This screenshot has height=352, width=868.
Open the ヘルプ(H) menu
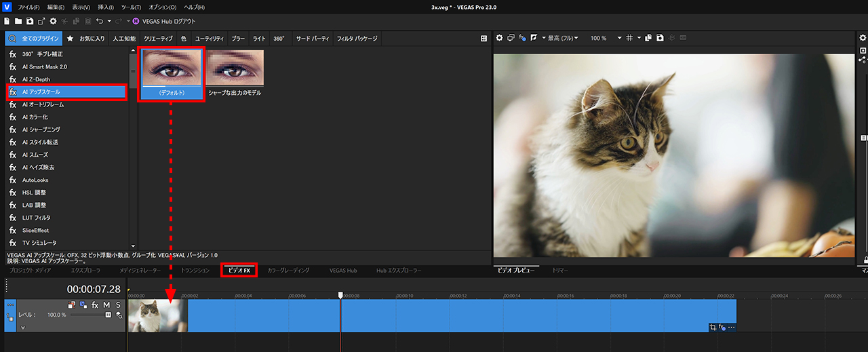coord(195,7)
